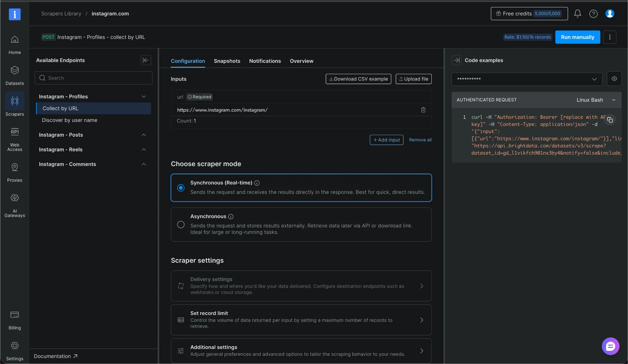This screenshot has width=628, height=364.
Task: Show info for Synchronous mode
Action: pos(257,183)
